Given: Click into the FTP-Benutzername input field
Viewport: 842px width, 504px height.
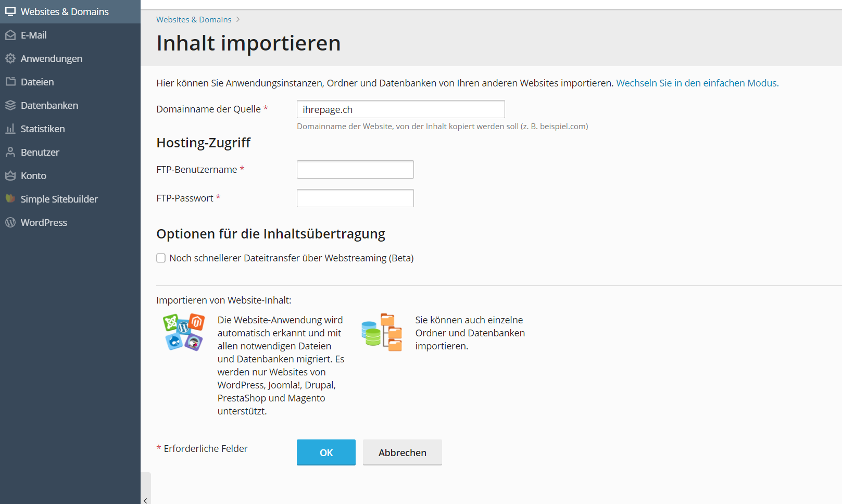Looking at the screenshot, I should (355, 169).
